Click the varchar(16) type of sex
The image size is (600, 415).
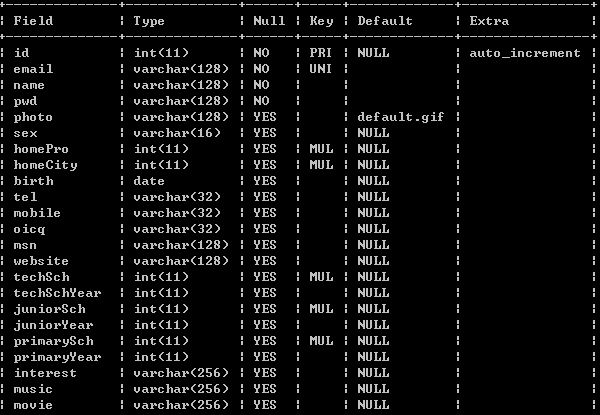point(177,133)
